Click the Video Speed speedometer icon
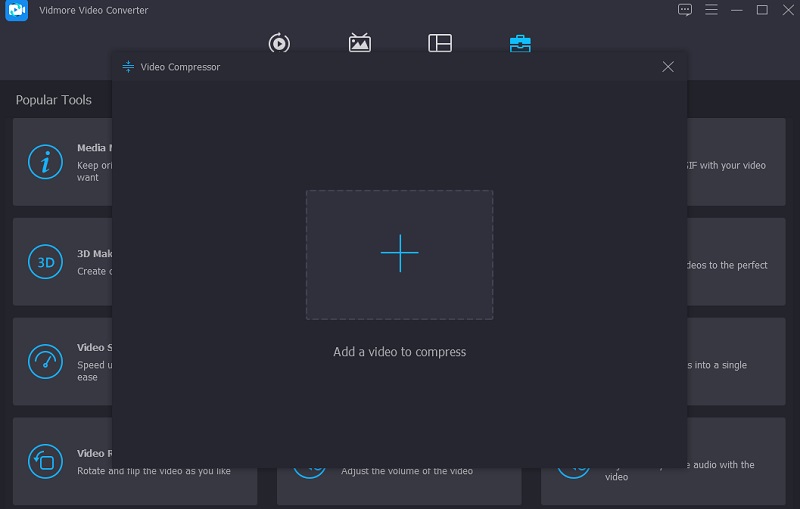The height and width of the screenshot is (509, 800). point(45,361)
